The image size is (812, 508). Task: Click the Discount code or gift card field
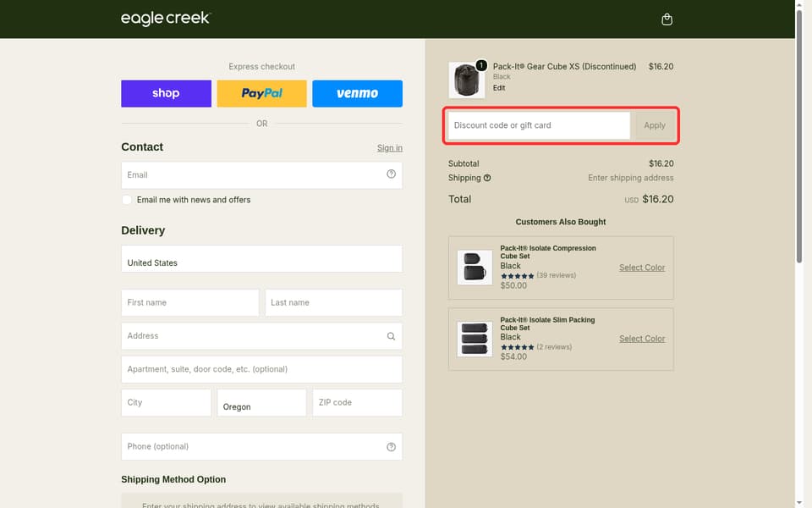click(x=539, y=125)
